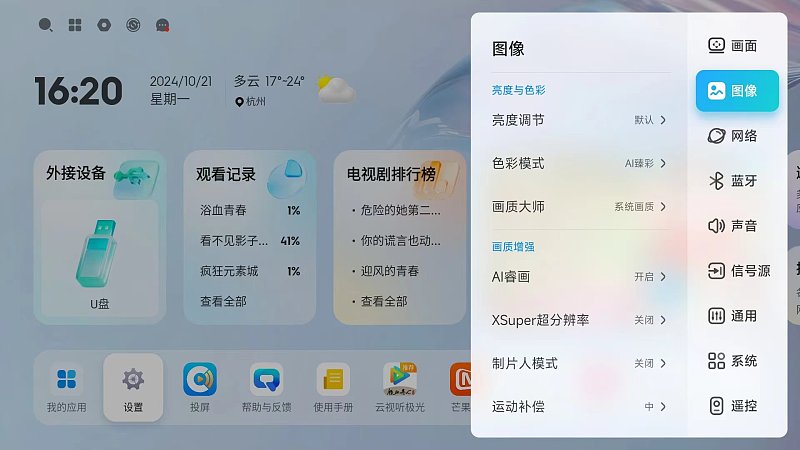Launch the 投屏 screen casting app
Screen dimensions: 800x450
point(199,387)
